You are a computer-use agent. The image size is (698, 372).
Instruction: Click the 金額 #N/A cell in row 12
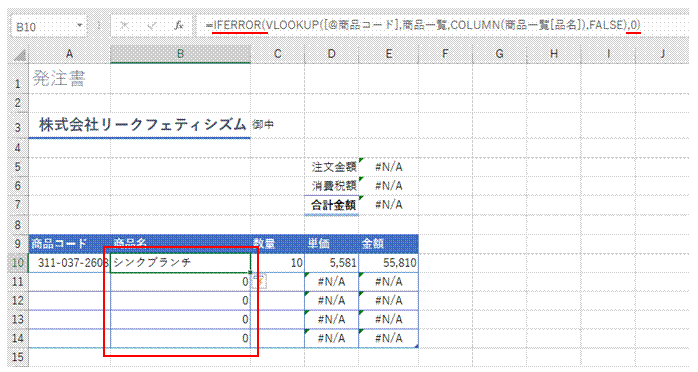(388, 300)
